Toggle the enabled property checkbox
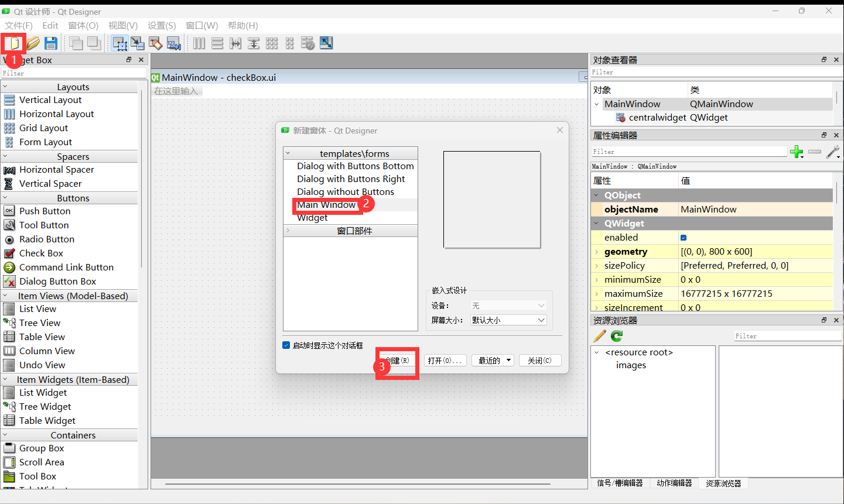The width and height of the screenshot is (844, 504). pyautogui.click(x=684, y=238)
